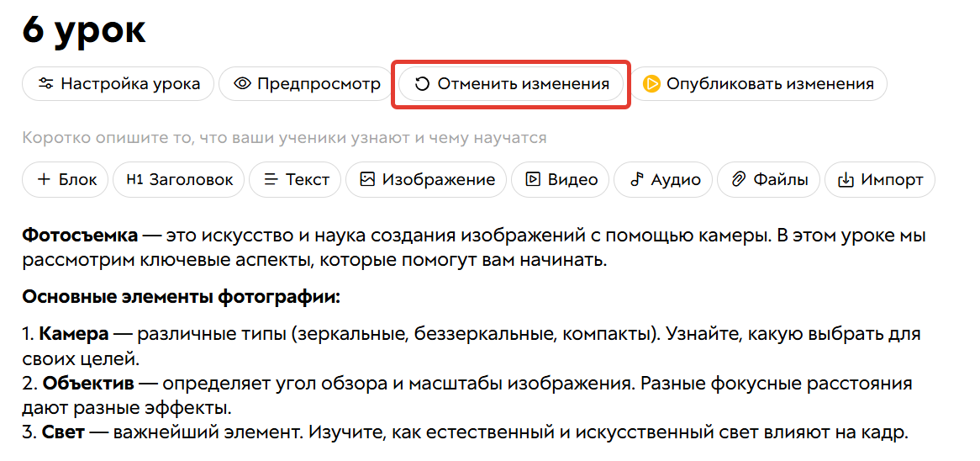The height and width of the screenshot is (461, 980).
Task: Open Предпросмотр preview
Action: pos(306,84)
